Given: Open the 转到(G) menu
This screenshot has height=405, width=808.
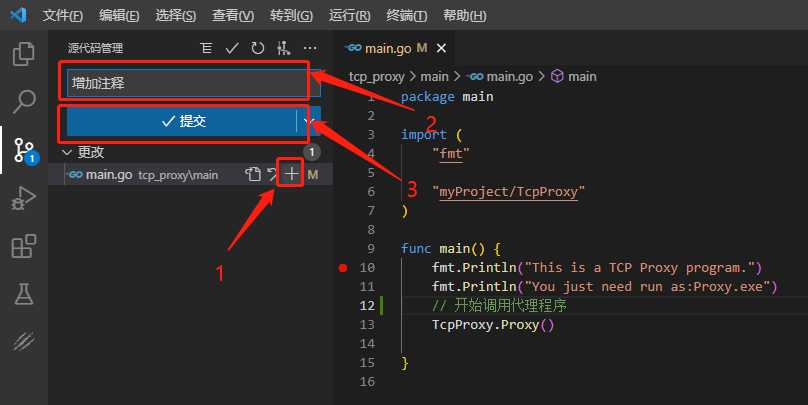Looking at the screenshot, I should tap(291, 15).
